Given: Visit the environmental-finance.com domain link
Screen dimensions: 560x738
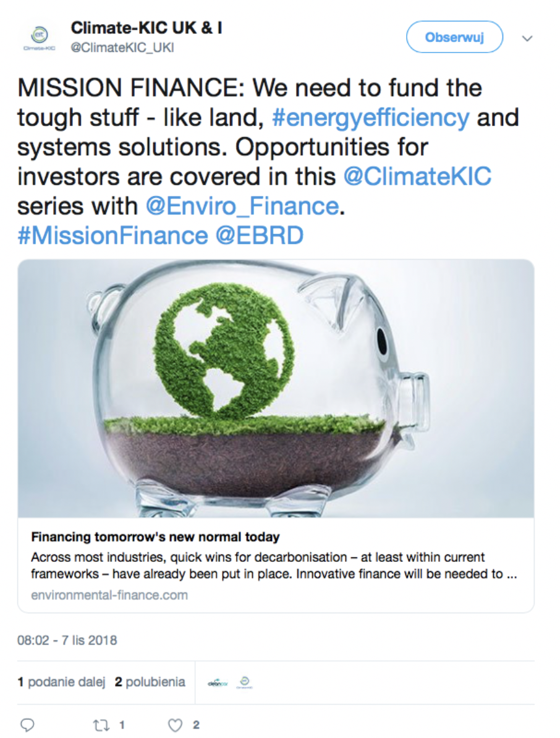Looking at the screenshot, I should pos(109,595).
